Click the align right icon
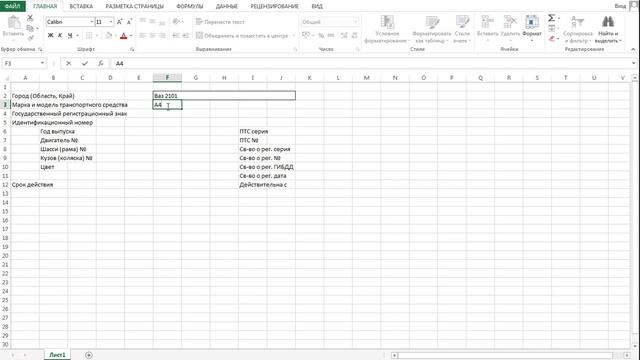 162,36
